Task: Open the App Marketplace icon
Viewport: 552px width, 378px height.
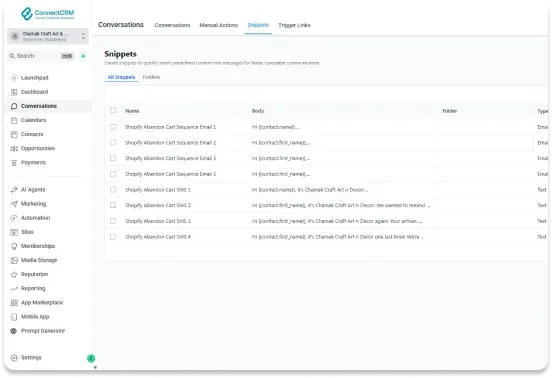Action: point(14,303)
